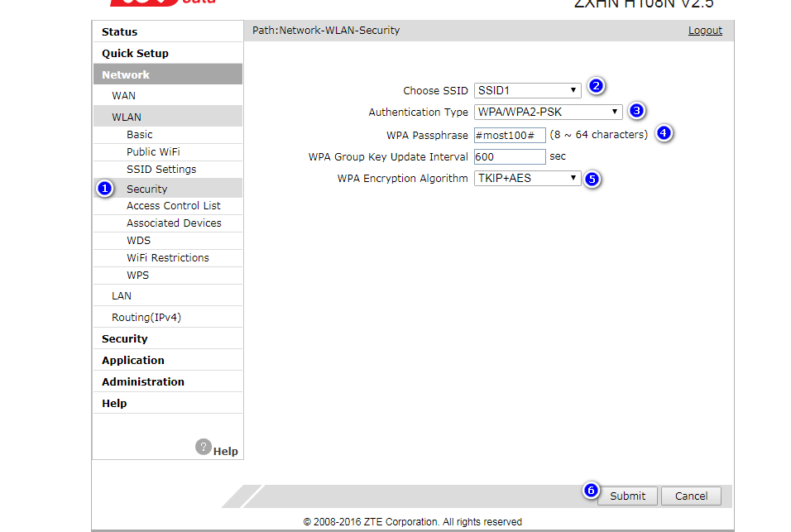This screenshot has height=532, width=791.
Task: Click the Help question mark icon
Action: tap(204, 447)
